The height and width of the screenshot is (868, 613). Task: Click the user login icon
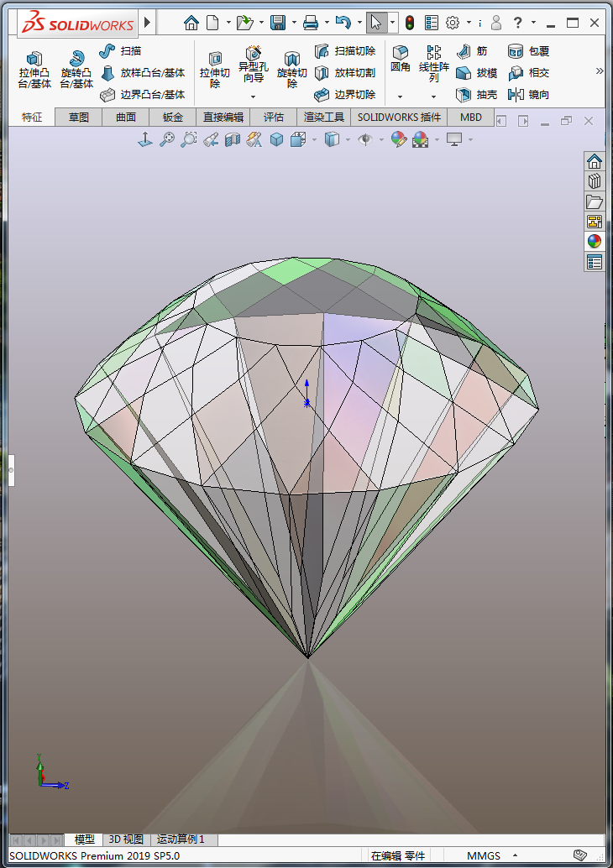(497, 23)
